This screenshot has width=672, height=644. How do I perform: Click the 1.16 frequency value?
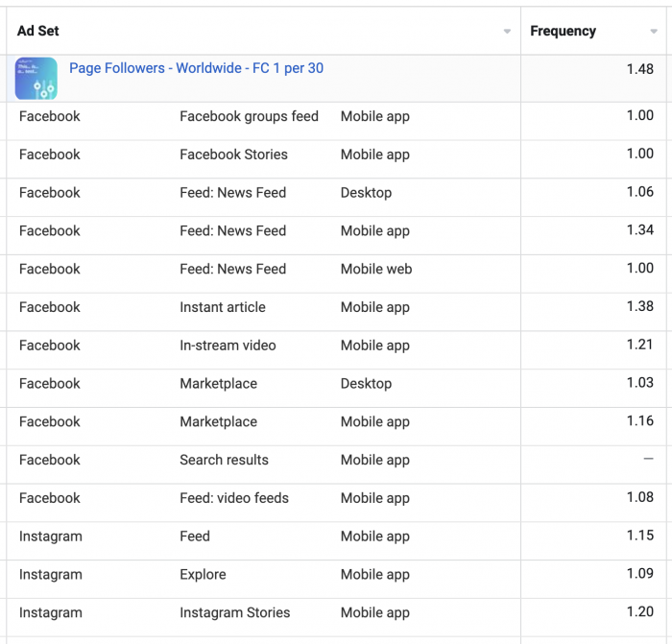click(x=640, y=420)
